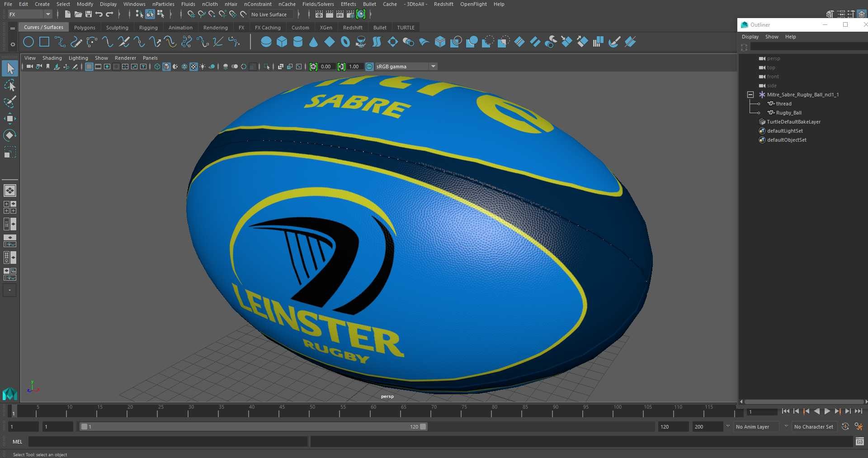Click the MEL command line input field

coord(168,442)
